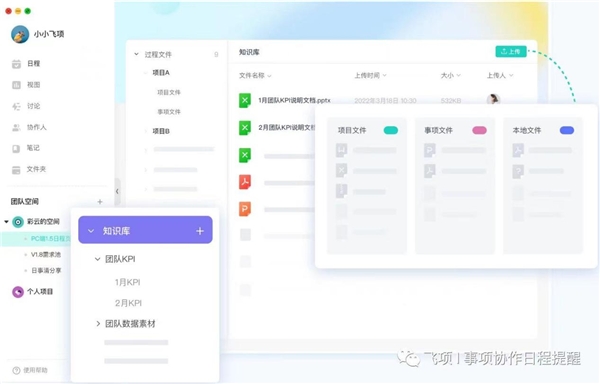Expand the 团队数据素材 tree node
The height and width of the screenshot is (384, 600).
98,324
